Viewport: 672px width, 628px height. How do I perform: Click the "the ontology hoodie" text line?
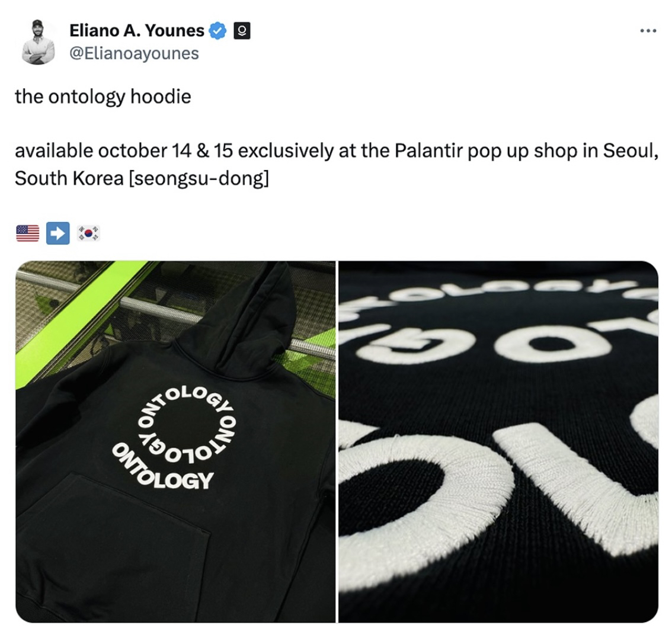(x=103, y=97)
